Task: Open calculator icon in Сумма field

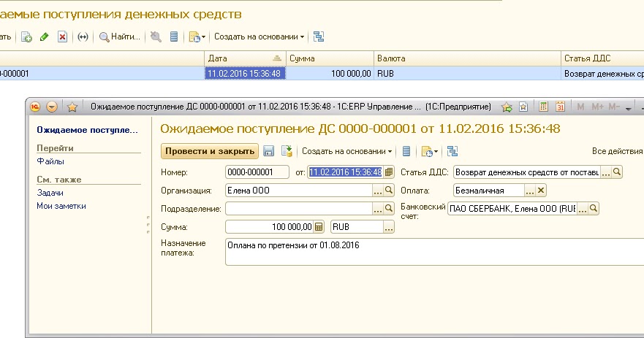Action: pos(319,227)
